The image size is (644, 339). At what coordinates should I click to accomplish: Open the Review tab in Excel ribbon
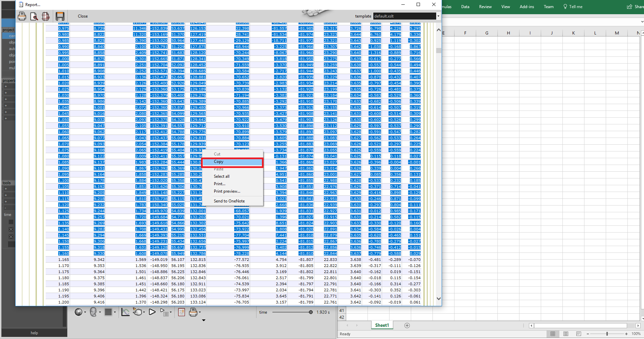click(485, 7)
